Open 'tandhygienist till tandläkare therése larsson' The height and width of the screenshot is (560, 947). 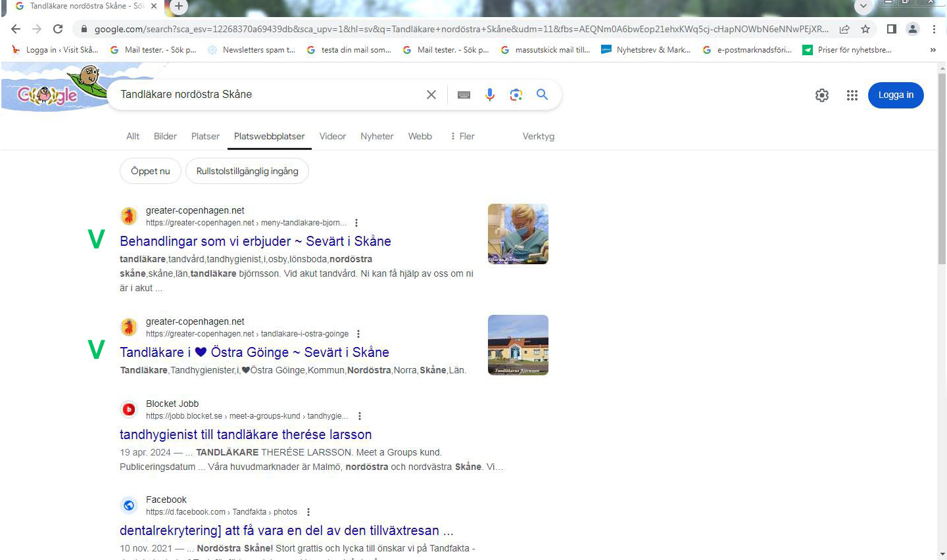[x=246, y=434]
